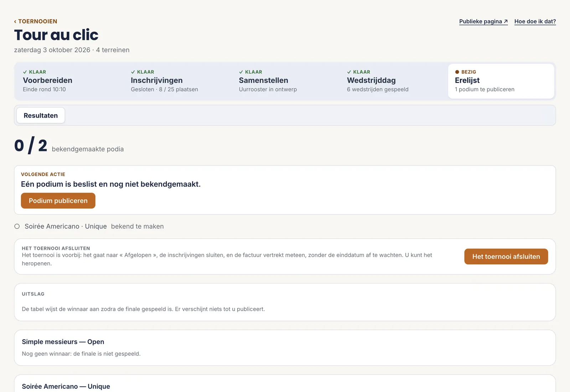The height and width of the screenshot is (392, 570).
Task: Click the 'De tabel wijst de winnaar aan' sentence
Action: [x=143, y=309]
